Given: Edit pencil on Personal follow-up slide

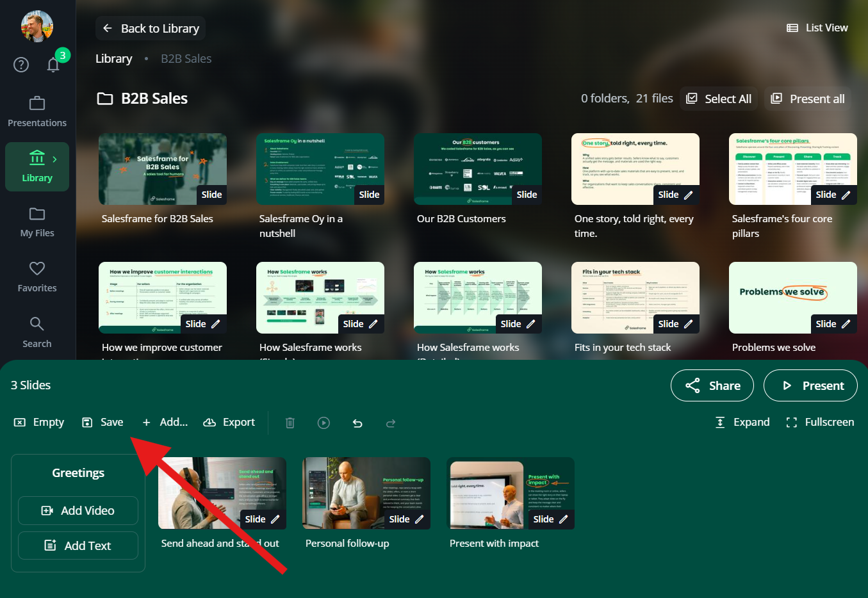Looking at the screenshot, I should pyautogui.click(x=420, y=519).
